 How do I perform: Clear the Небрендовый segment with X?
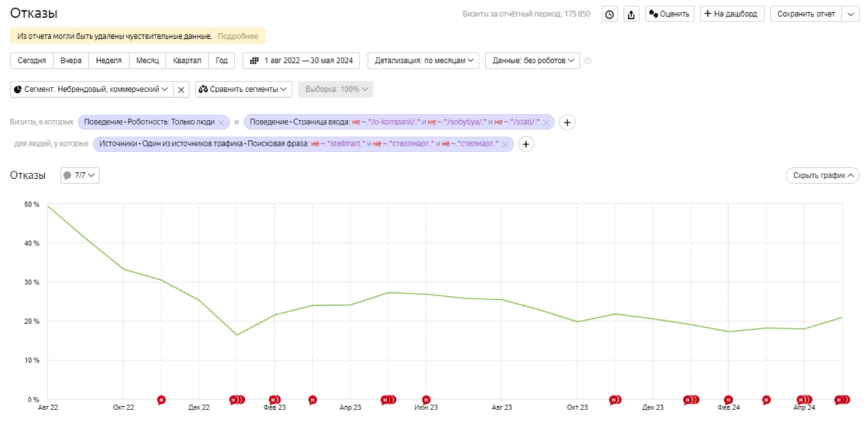click(181, 89)
